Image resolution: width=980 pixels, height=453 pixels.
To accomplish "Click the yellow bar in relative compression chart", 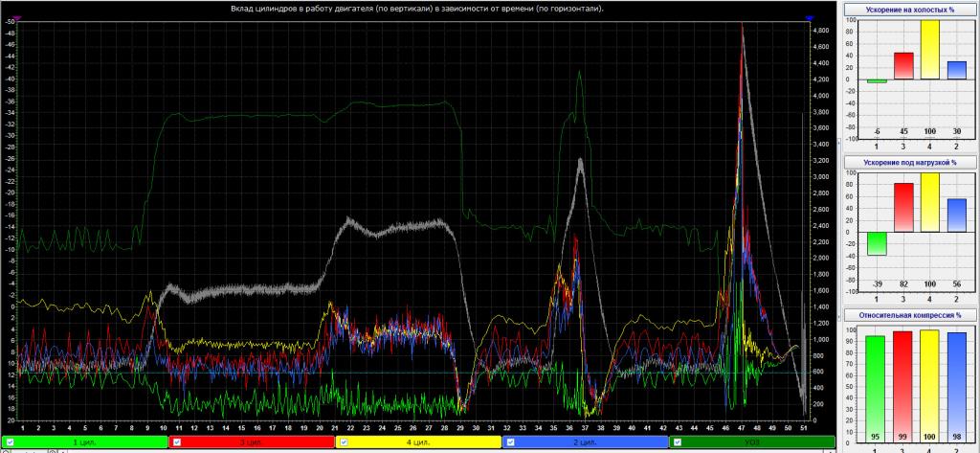I will (x=930, y=385).
